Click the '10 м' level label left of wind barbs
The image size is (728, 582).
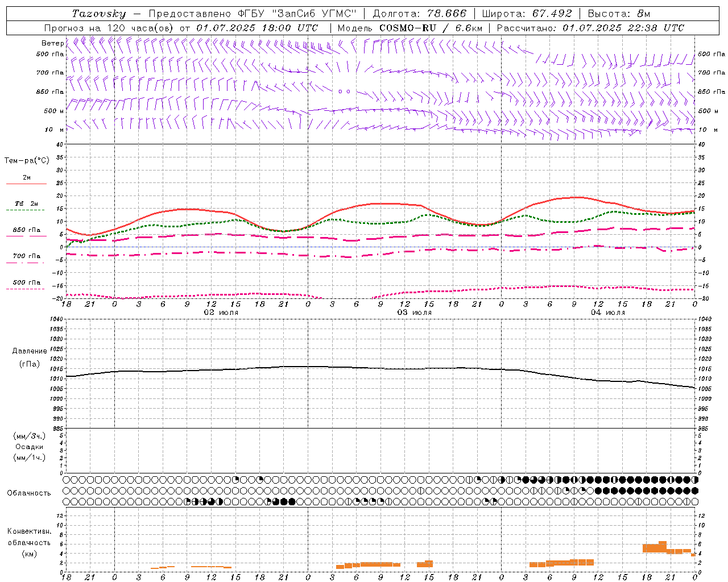(x=55, y=130)
